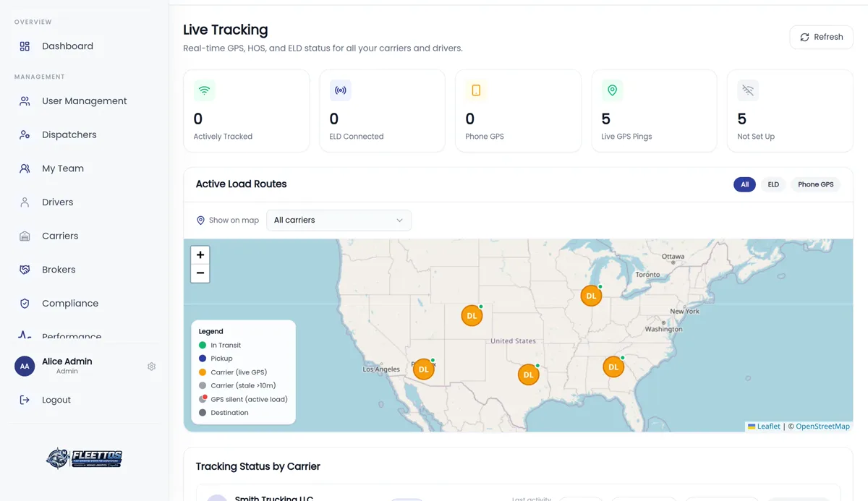This screenshot has width=868, height=501.
Task: Click the Brokers handshake icon
Action: (25, 270)
